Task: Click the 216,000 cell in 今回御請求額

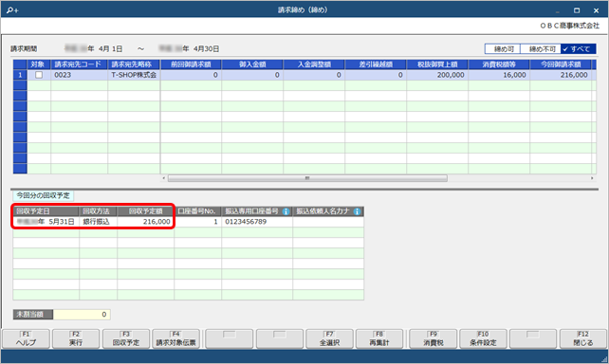Action: 561,75
